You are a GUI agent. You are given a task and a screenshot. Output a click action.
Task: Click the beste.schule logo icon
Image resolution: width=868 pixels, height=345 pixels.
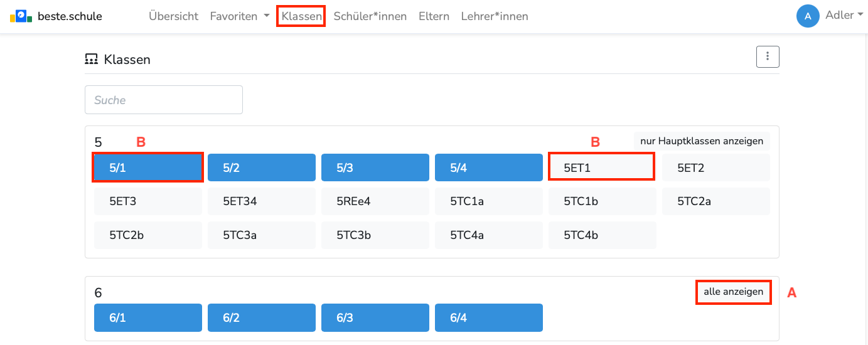tap(21, 16)
